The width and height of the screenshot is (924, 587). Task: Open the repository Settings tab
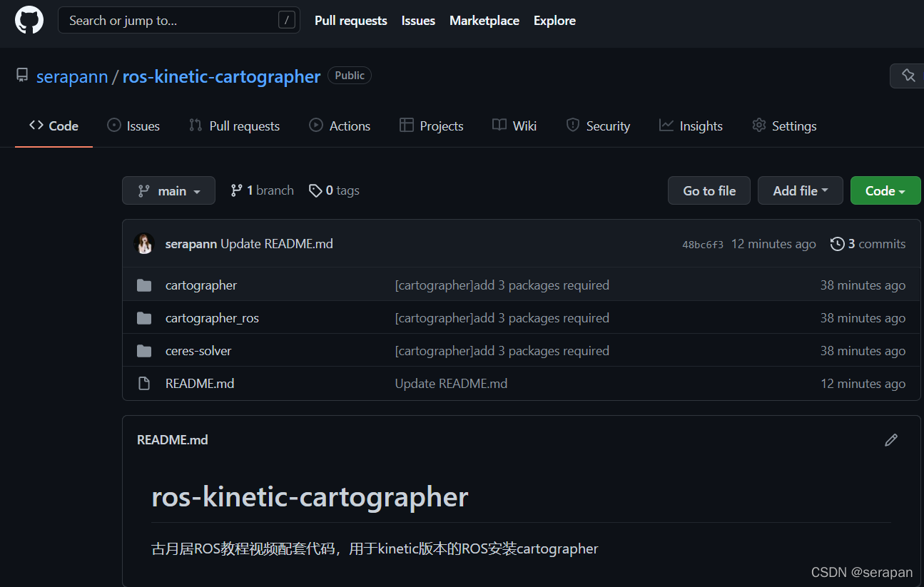point(784,126)
